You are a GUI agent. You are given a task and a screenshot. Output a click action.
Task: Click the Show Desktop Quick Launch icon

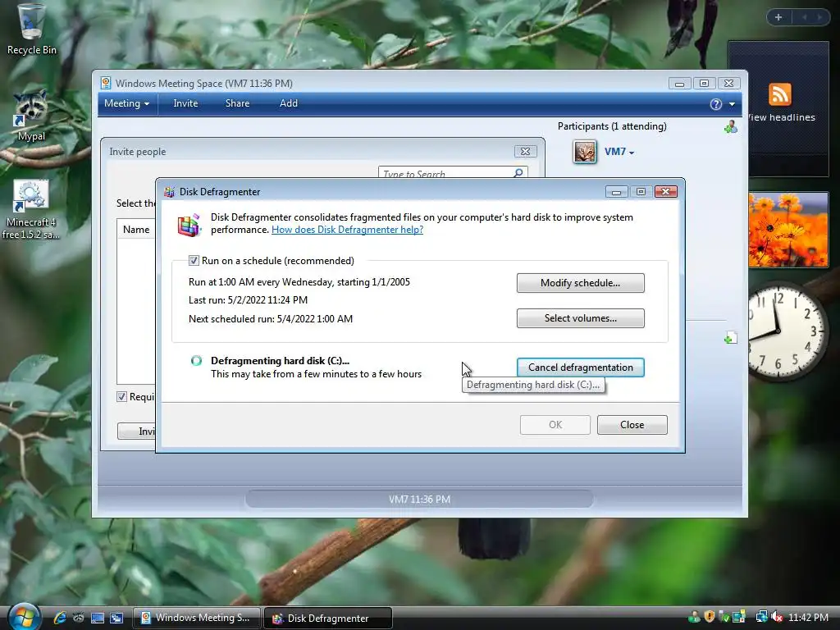click(x=98, y=618)
